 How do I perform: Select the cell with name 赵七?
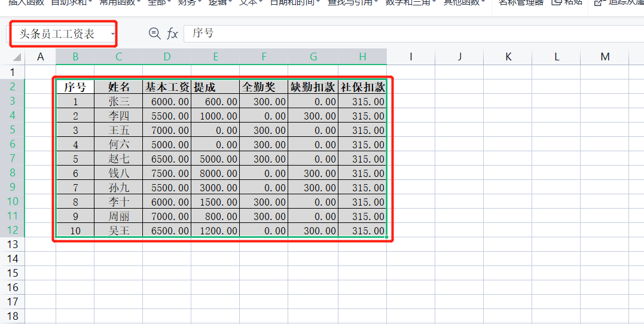[x=119, y=158]
